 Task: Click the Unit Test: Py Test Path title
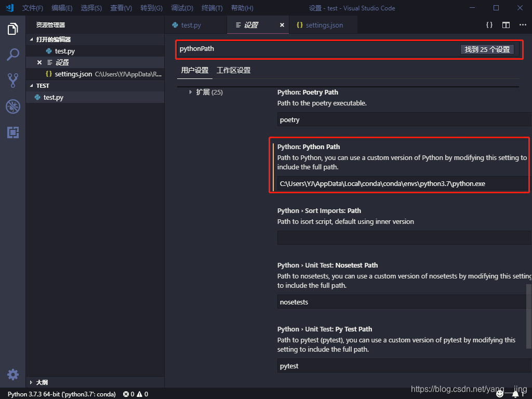(325, 329)
